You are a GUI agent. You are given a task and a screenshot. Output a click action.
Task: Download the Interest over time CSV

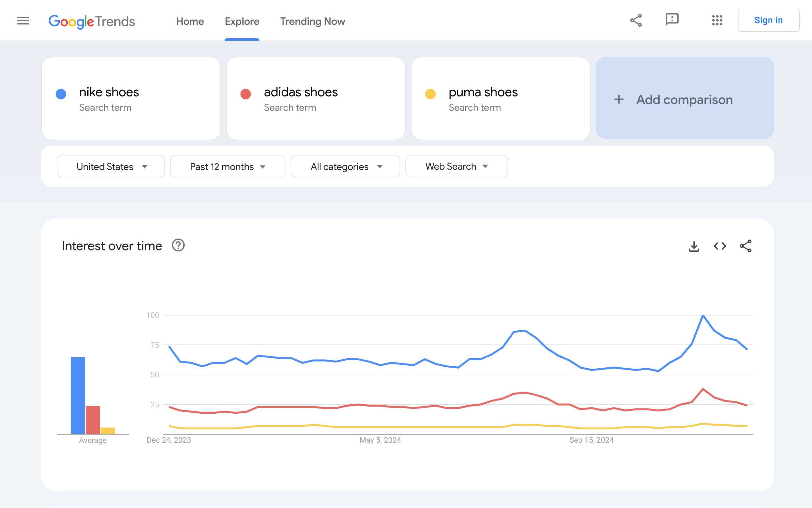(x=694, y=246)
